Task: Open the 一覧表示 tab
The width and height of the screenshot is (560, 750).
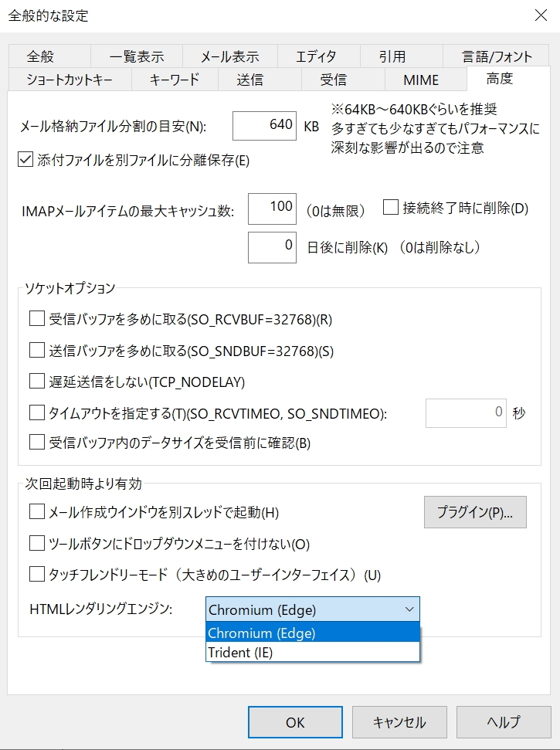Action: pos(135,56)
